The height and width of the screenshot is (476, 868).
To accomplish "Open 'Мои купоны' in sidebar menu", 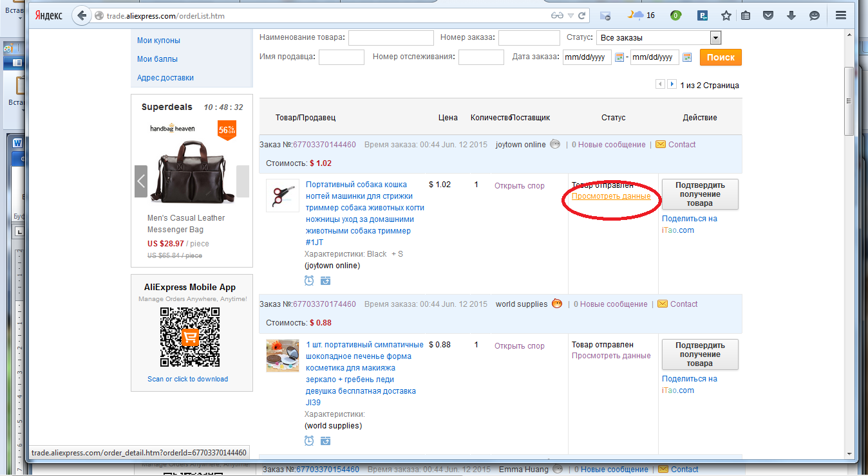I will coord(158,41).
